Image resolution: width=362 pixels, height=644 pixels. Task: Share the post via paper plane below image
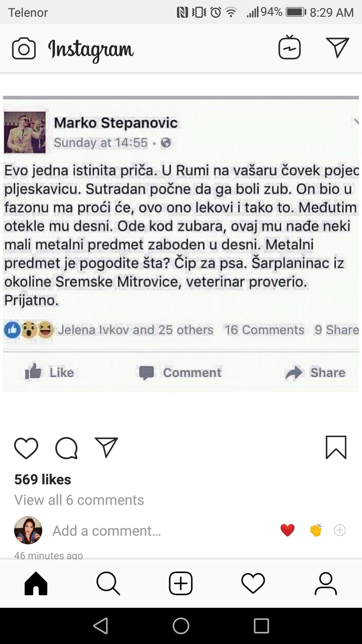pyautogui.click(x=106, y=447)
